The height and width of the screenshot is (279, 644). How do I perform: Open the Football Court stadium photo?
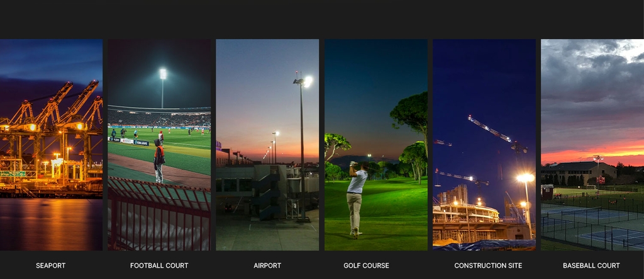tap(159, 145)
